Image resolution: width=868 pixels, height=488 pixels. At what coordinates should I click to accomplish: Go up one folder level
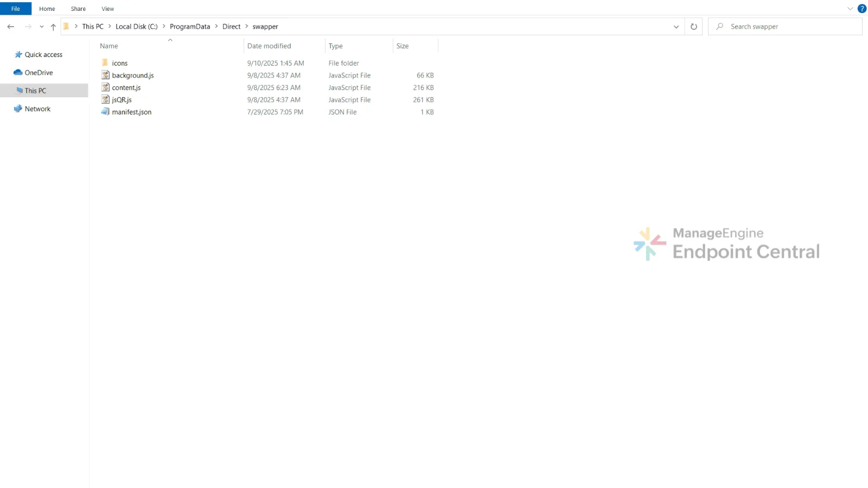[x=53, y=27]
